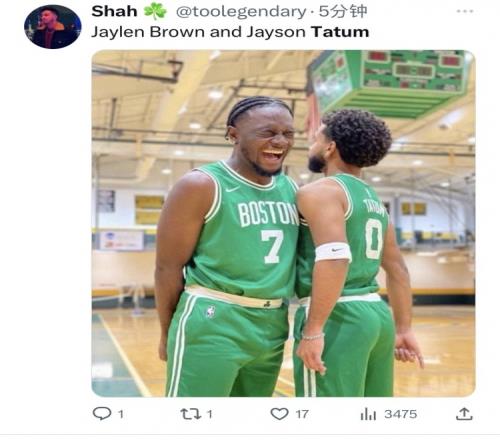Like the tweet with the heart icon
The width and height of the screenshot is (500, 440).
pos(279,414)
